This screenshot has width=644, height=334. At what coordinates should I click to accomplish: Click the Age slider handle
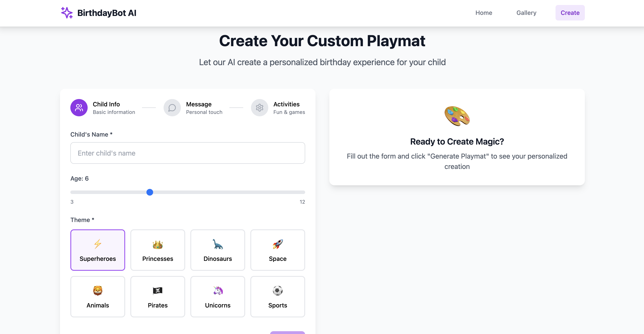point(150,192)
